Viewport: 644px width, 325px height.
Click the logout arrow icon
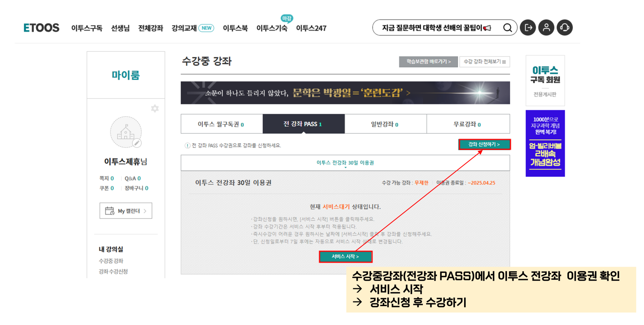tap(528, 27)
